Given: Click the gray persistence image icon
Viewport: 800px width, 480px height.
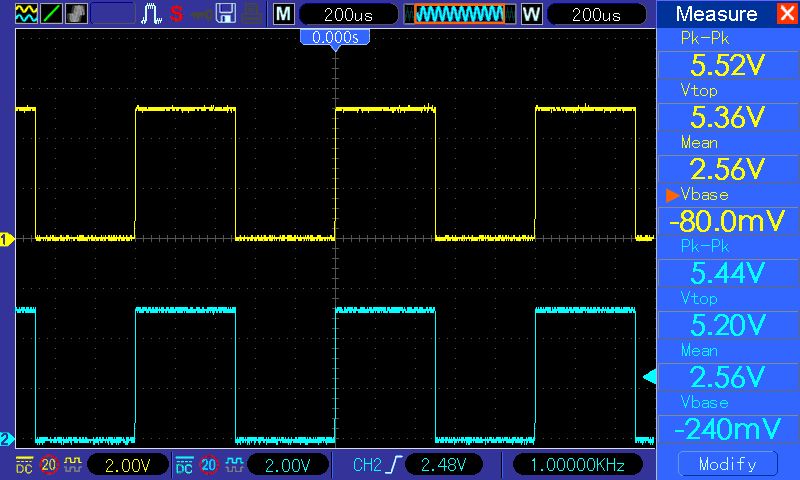Looking at the screenshot, I should click(x=76, y=14).
